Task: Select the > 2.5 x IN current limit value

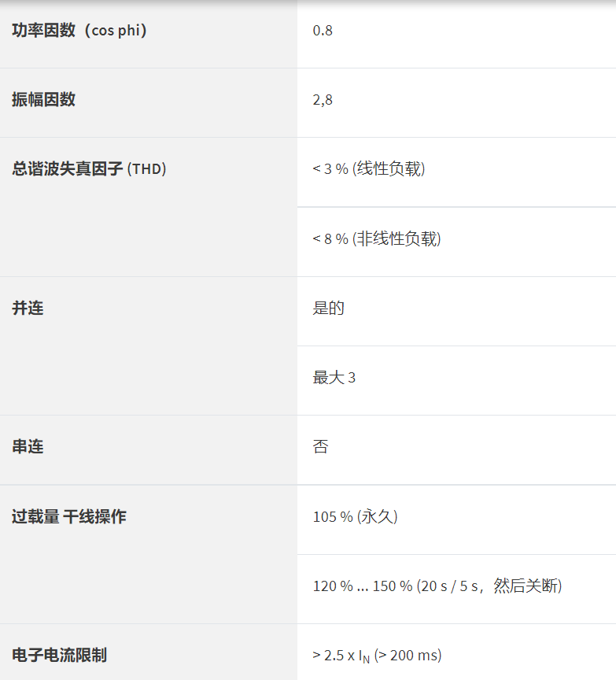Action: point(341,656)
